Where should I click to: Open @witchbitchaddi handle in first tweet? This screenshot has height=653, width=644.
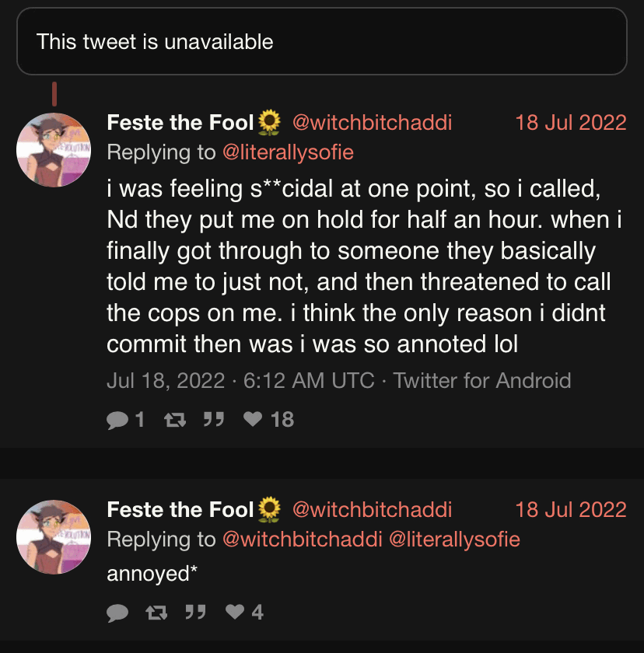(x=372, y=123)
